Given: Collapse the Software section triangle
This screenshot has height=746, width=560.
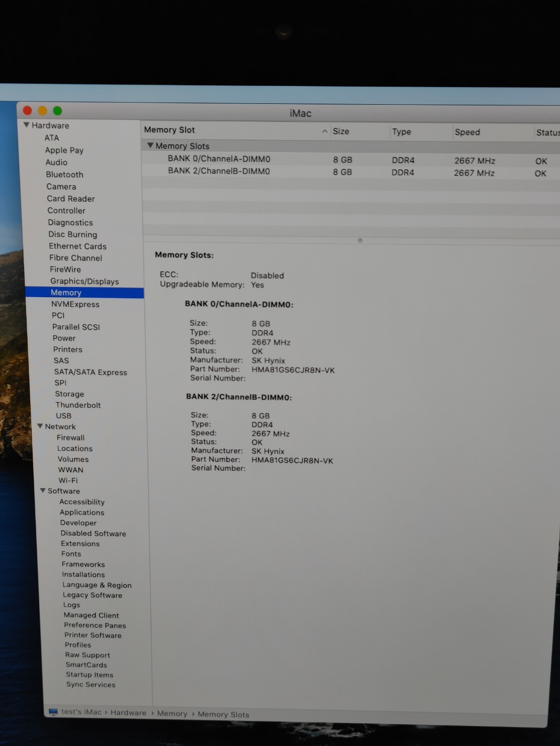Looking at the screenshot, I should coord(43,490).
